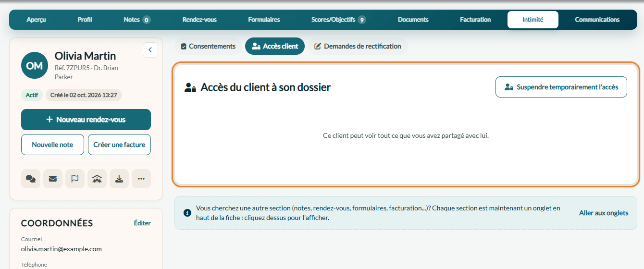Click the Nouvelle note button
Screen dimensions: 644x269
pos(52,145)
